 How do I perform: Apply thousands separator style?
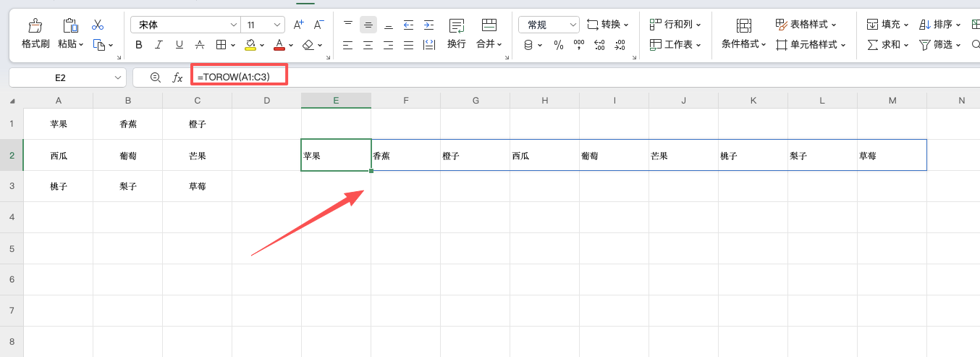(x=579, y=45)
